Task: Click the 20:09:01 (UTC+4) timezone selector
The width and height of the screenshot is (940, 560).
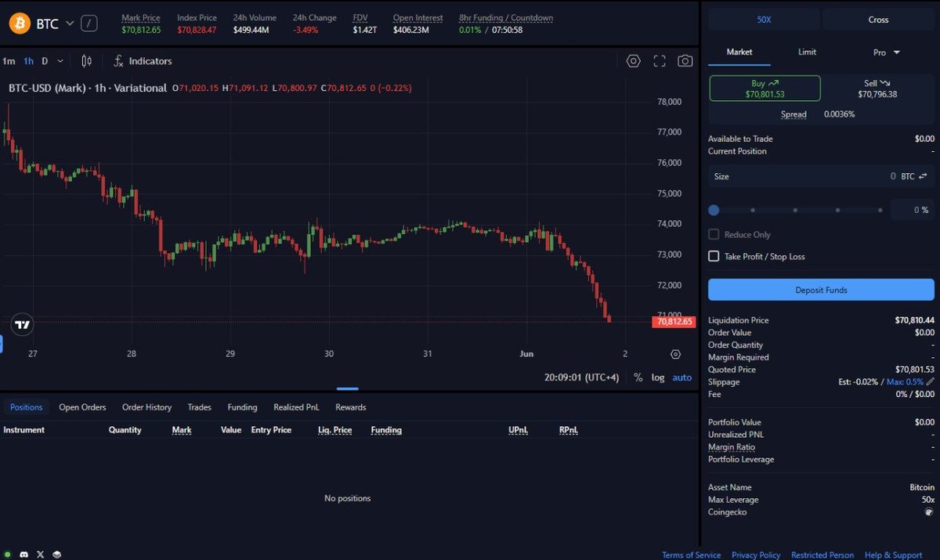Action: click(581, 378)
